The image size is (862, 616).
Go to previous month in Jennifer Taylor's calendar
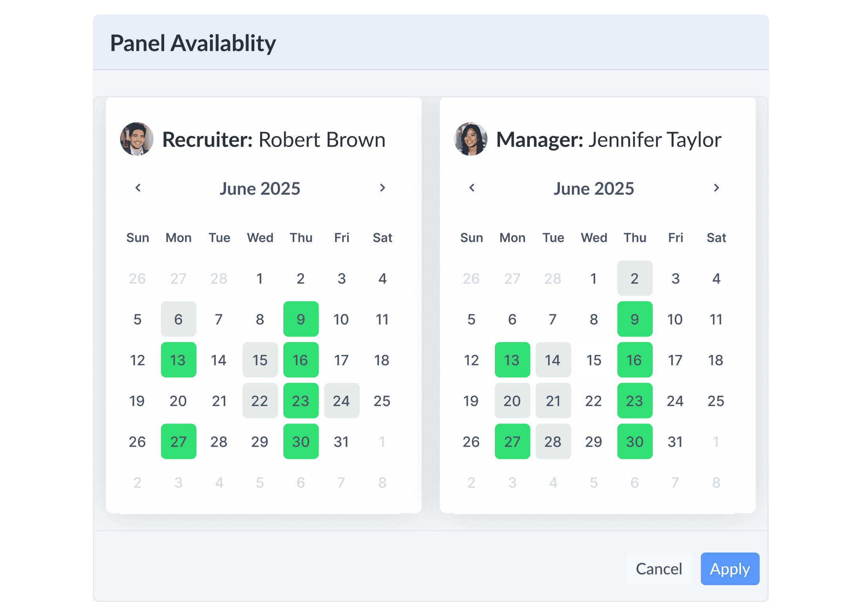(472, 188)
